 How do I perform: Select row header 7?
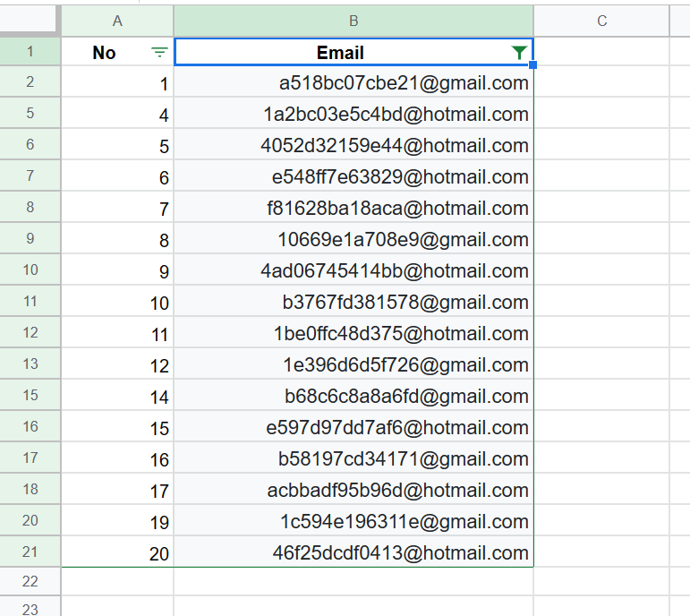[30, 175]
